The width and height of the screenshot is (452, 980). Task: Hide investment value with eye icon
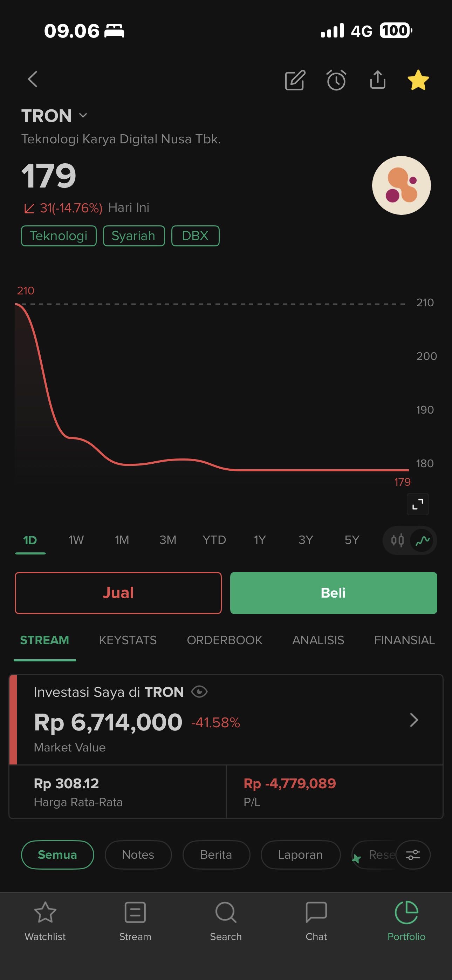tap(199, 692)
